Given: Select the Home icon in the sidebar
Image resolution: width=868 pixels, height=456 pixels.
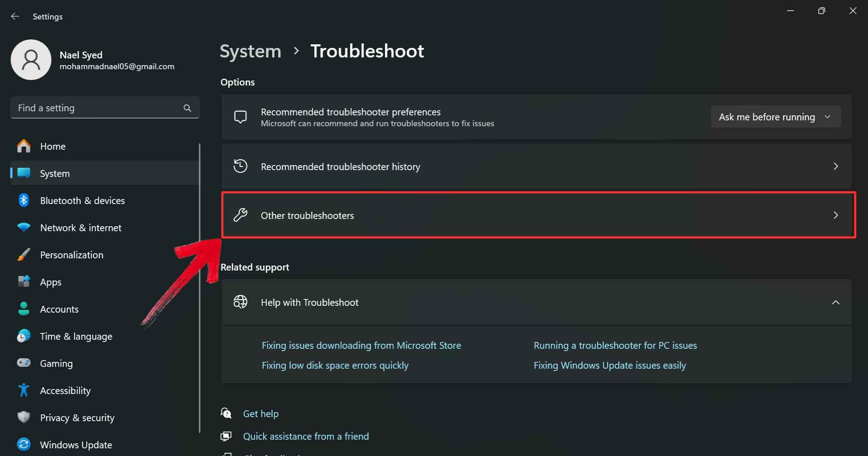Looking at the screenshot, I should (23, 146).
